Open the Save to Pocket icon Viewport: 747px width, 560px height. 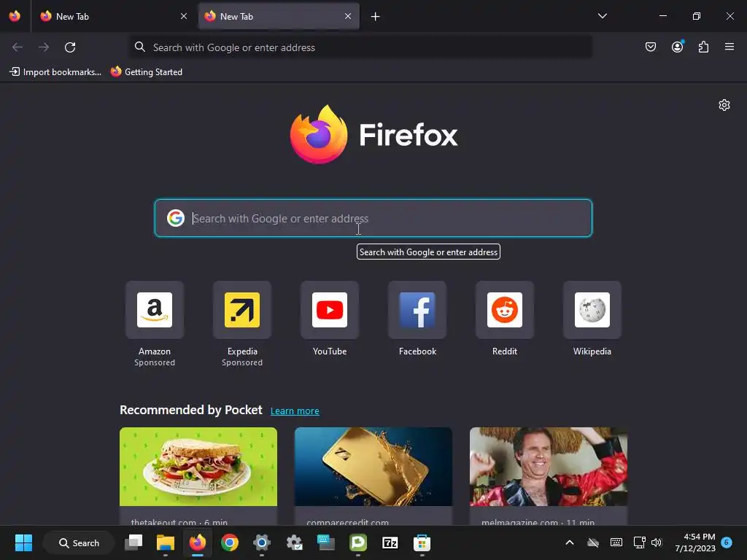651,47
